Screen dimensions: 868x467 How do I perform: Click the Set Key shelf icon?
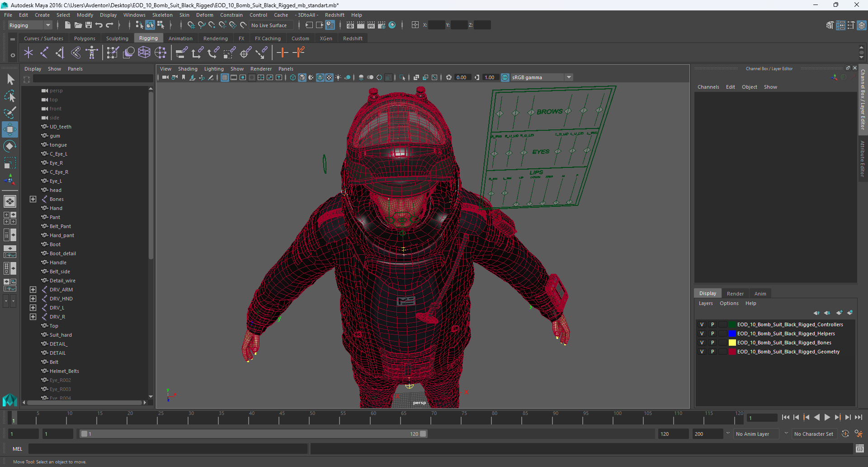pos(283,53)
